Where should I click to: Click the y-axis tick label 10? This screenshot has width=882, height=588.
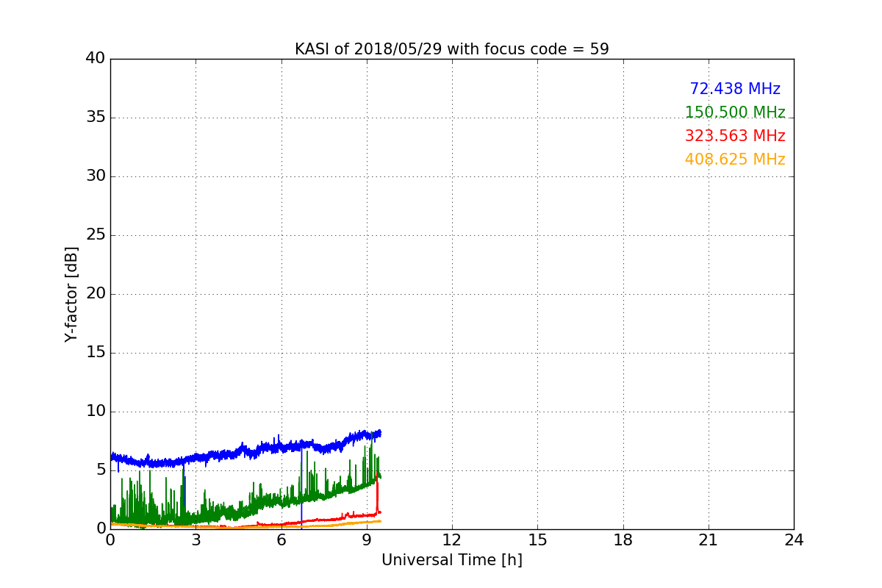[x=96, y=412]
